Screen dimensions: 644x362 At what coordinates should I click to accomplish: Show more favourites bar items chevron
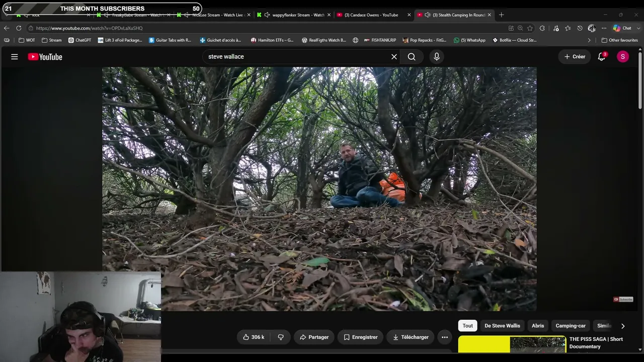589,40
